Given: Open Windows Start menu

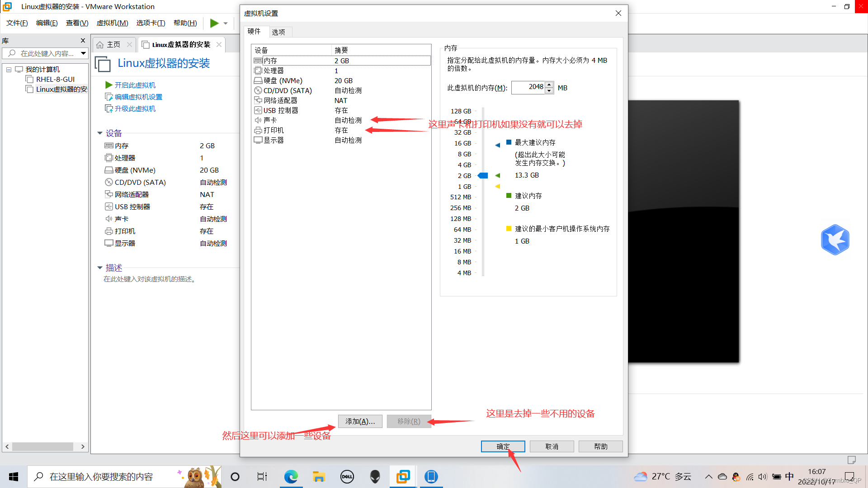Looking at the screenshot, I should tap(14, 477).
